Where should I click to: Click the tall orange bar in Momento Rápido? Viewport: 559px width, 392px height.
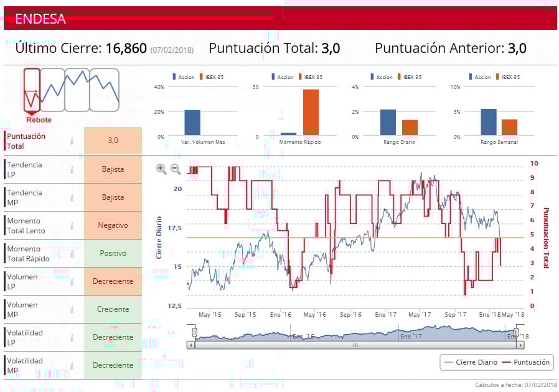point(311,112)
